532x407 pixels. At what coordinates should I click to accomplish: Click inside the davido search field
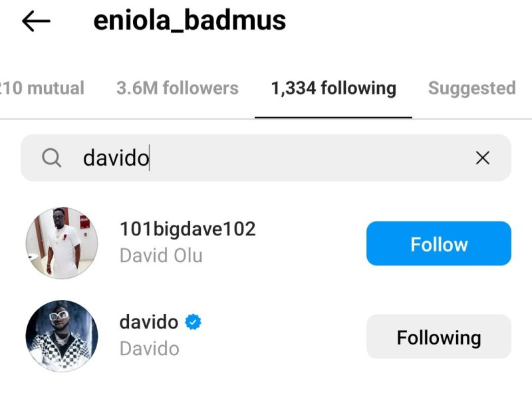pos(265,158)
